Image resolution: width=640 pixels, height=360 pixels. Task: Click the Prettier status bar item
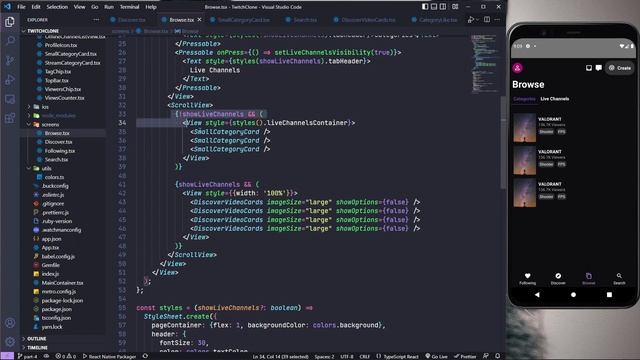coord(465,356)
